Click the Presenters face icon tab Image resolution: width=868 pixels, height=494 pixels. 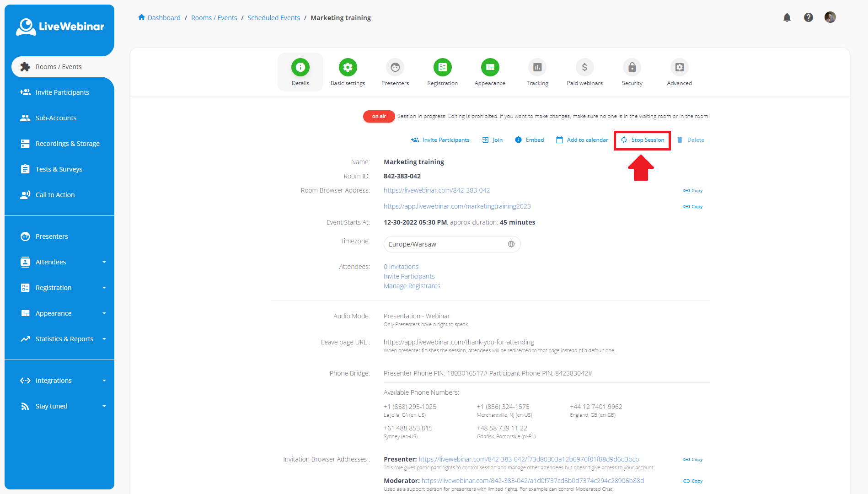395,68
